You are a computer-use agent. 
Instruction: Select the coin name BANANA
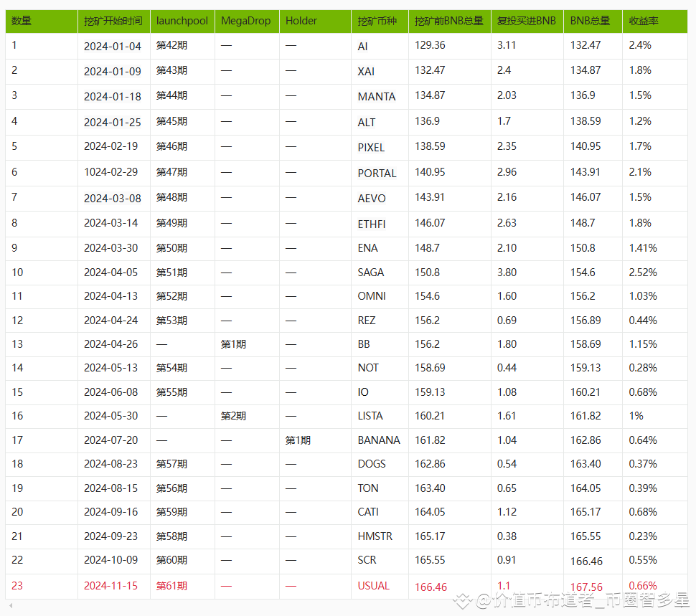click(x=379, y=440)
